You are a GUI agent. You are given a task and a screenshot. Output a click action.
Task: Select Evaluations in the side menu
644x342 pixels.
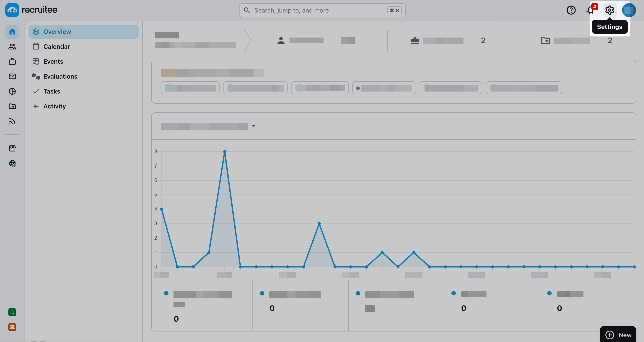coord(60,76)
